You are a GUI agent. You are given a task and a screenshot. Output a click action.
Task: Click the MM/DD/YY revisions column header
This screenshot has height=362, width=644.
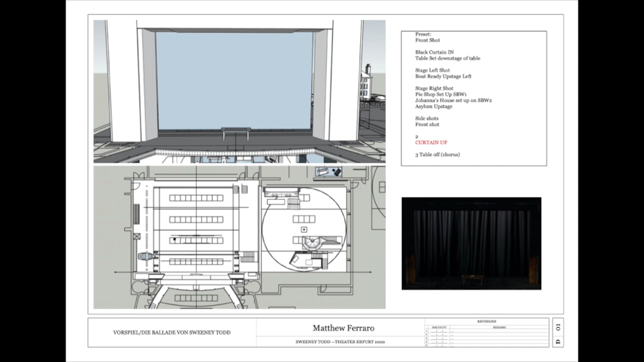pyautogui.click(x=439, y=327)
